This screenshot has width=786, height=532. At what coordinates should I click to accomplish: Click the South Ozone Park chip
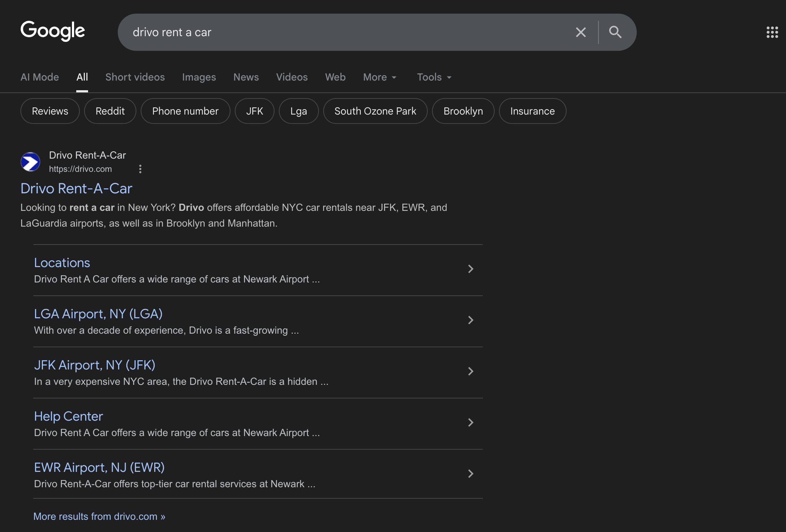point(375,111)
